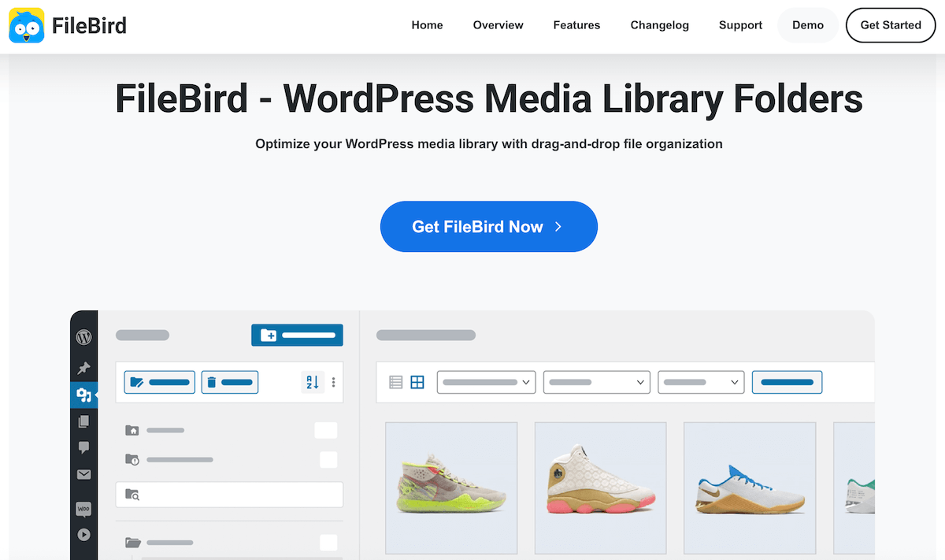Click the Get Started button

[890, 24]
